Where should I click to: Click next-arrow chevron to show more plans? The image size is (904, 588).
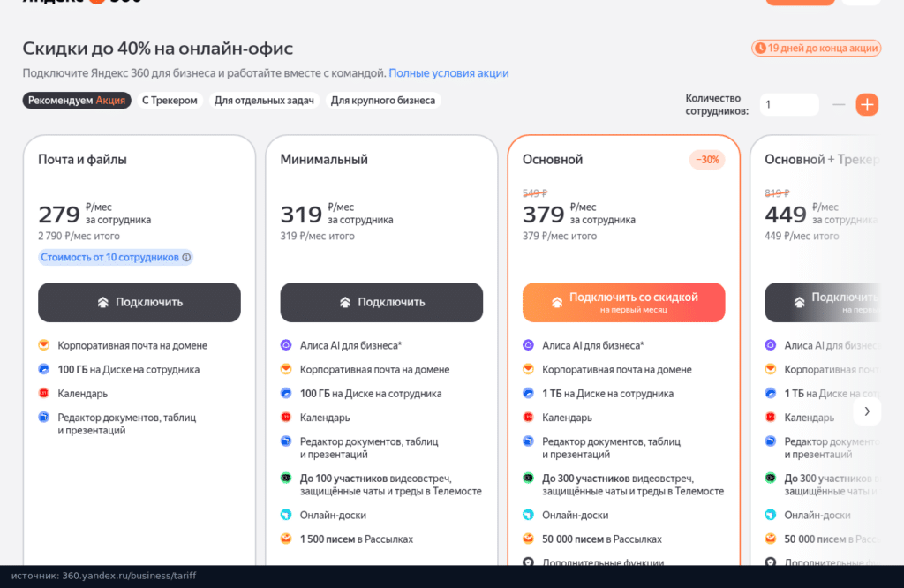click(x=867, y=411)
